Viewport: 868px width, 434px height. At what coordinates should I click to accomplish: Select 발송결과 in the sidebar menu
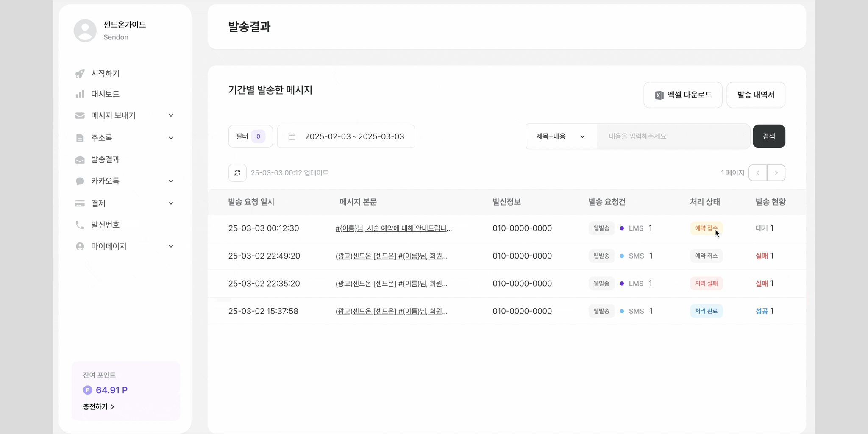point(105,159)
